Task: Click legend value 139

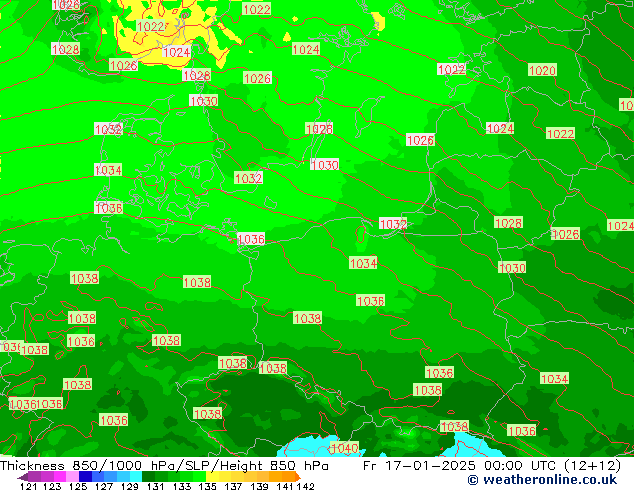Action: [259, 486]
